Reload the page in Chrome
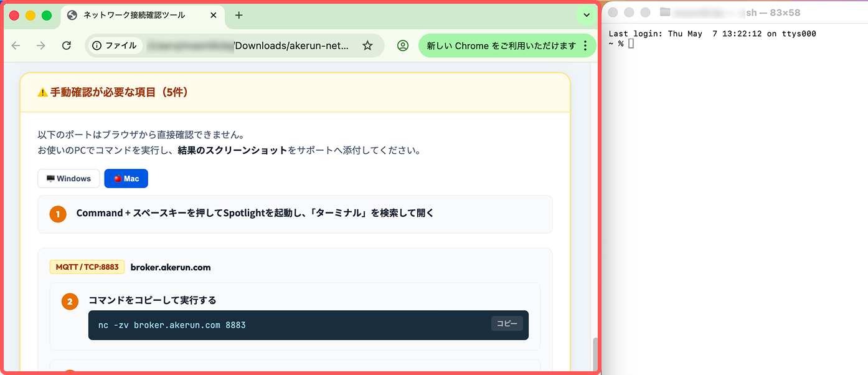The image size is (868, 375). coord(67,45)
